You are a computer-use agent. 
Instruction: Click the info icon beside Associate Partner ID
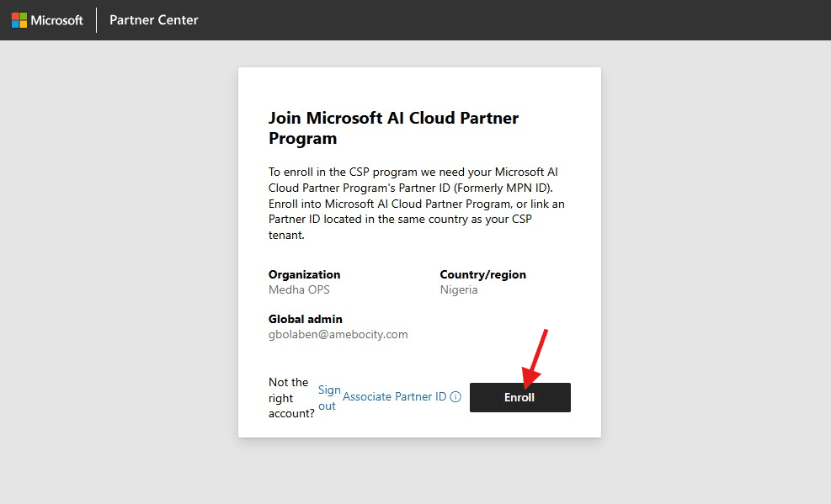(455, 397)
